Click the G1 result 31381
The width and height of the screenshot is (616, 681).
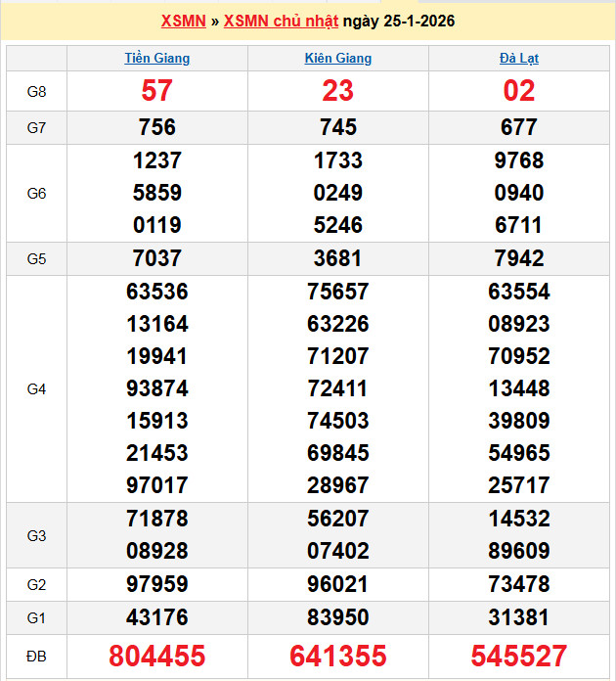point(519,617)
